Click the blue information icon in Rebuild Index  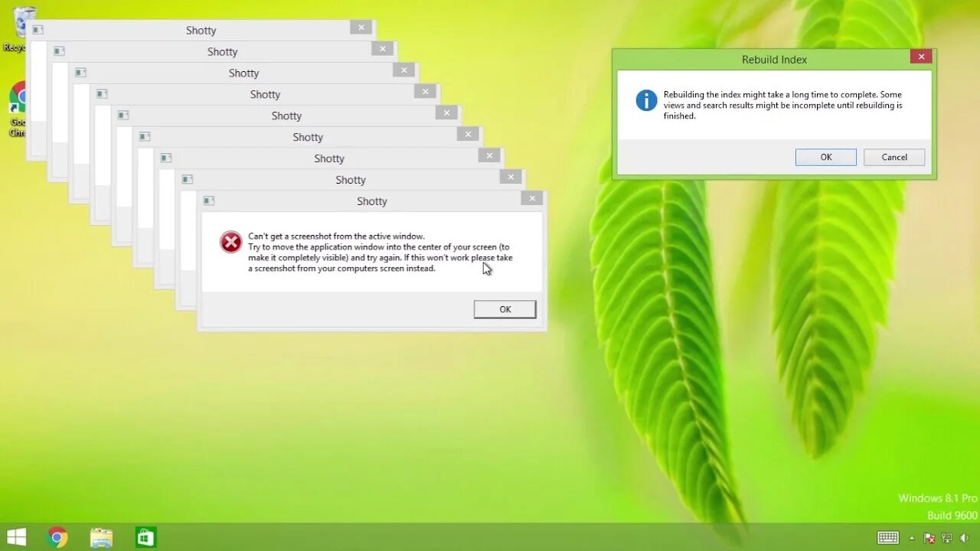pyautogui.click(x=646, y=100)
